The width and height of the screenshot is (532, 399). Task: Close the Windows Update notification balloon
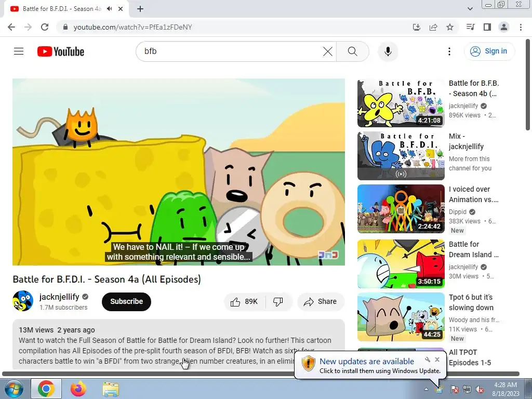[437, 360]
